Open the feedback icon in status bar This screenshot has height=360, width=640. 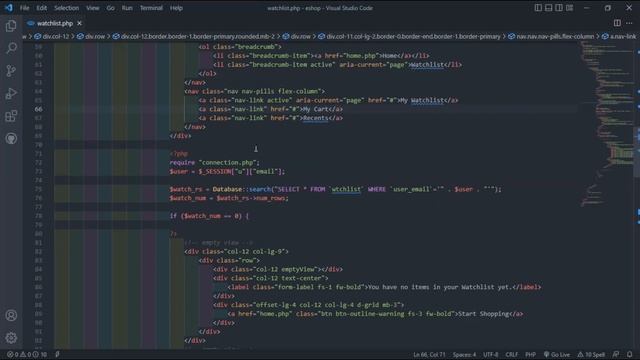click(x=616, y=354)
